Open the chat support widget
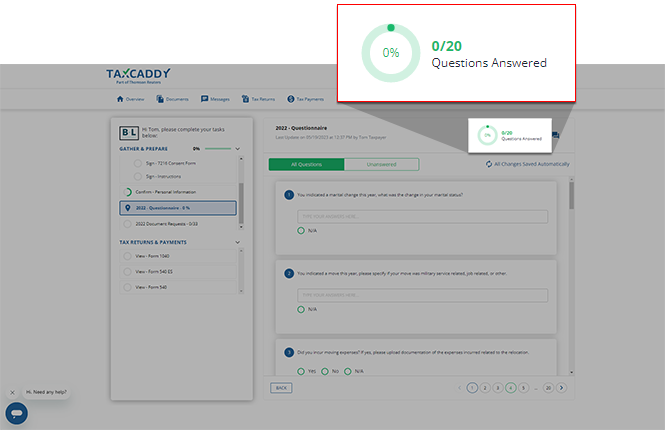The width and height of the screenshot is (665, 430). click(x=17, y=413)
